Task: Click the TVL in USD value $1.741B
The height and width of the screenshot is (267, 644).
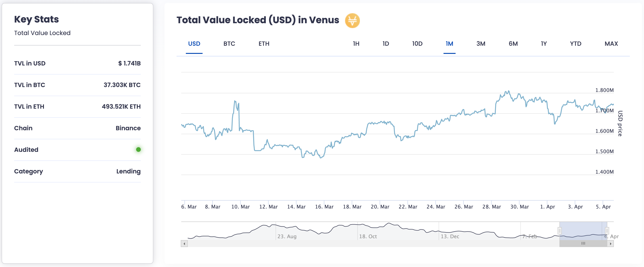Action: (129, 63)
